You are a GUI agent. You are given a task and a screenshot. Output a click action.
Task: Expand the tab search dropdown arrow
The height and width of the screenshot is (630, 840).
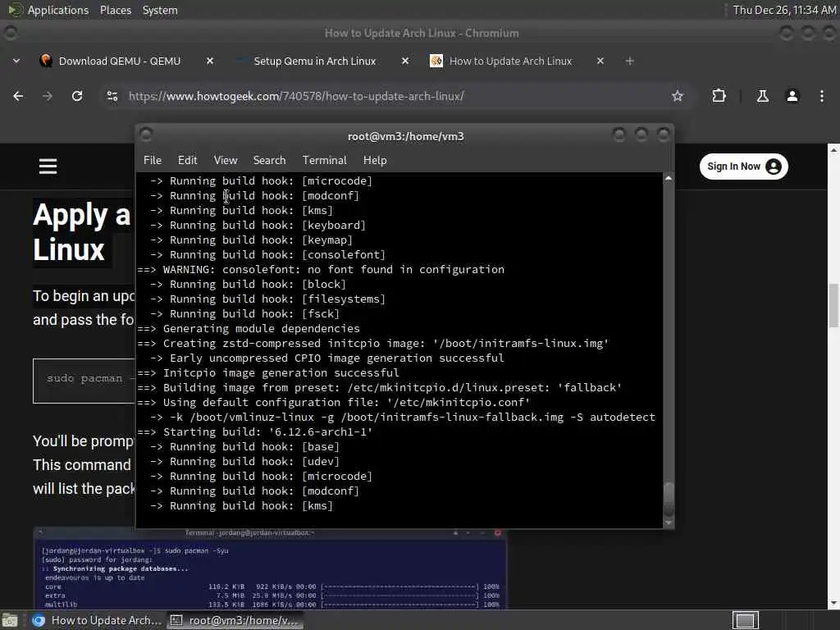pyautogui.click(x=16, y=61)
